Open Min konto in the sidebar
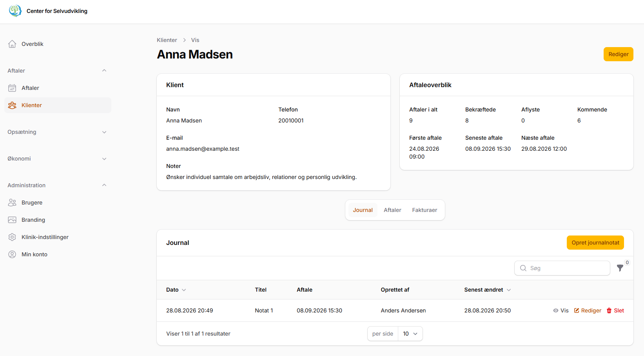The height and width of the screenshot is (356, 644). point(58,254)
